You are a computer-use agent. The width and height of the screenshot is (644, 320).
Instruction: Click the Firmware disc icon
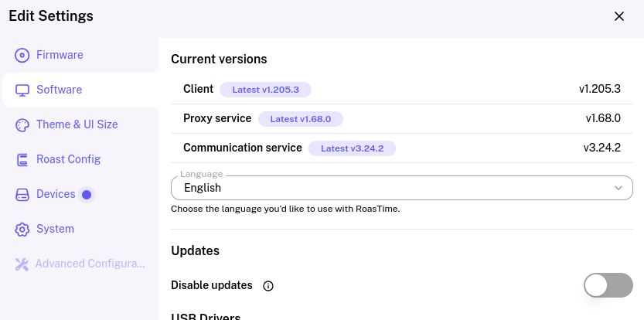point(22,55)
